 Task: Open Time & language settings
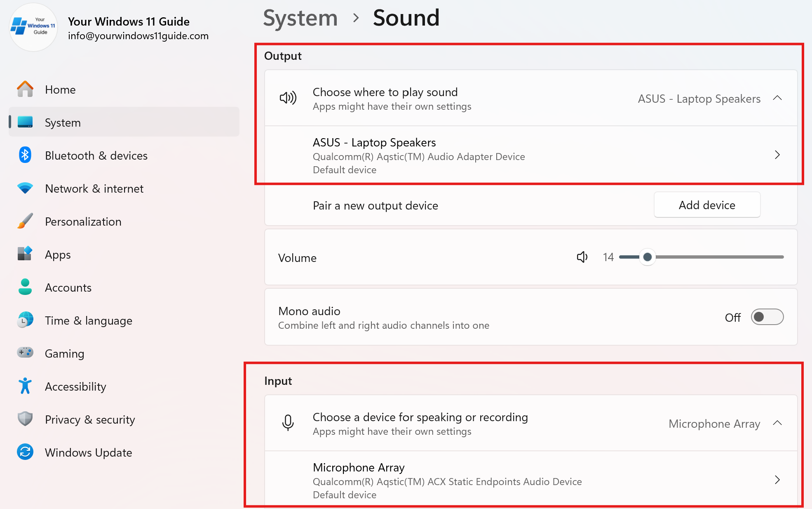pyautogui.click(x=124, y=320)
